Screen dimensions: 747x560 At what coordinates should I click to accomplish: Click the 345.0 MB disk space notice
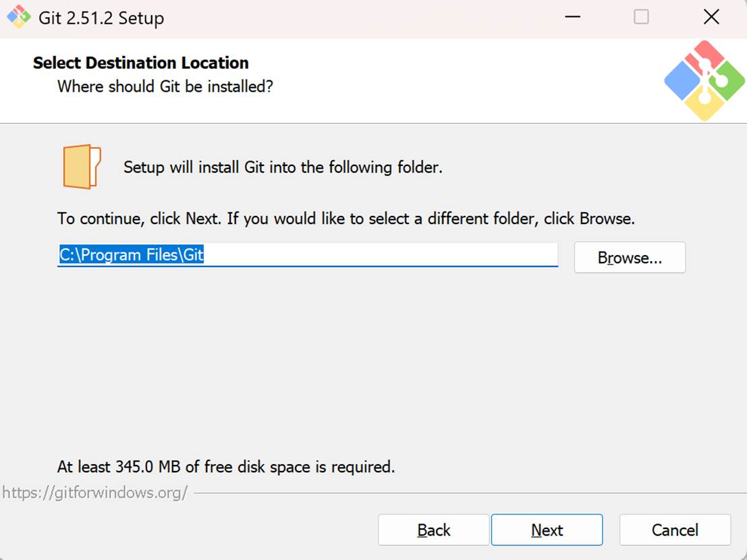pyautogui.click(x=226, y=467)
